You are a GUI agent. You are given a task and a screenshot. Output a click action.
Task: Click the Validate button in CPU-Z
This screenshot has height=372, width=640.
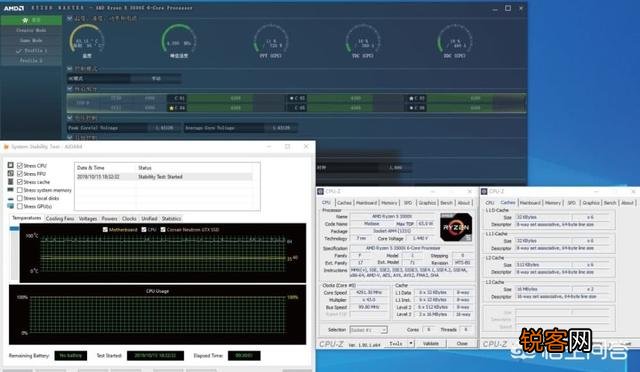(431, 343)
